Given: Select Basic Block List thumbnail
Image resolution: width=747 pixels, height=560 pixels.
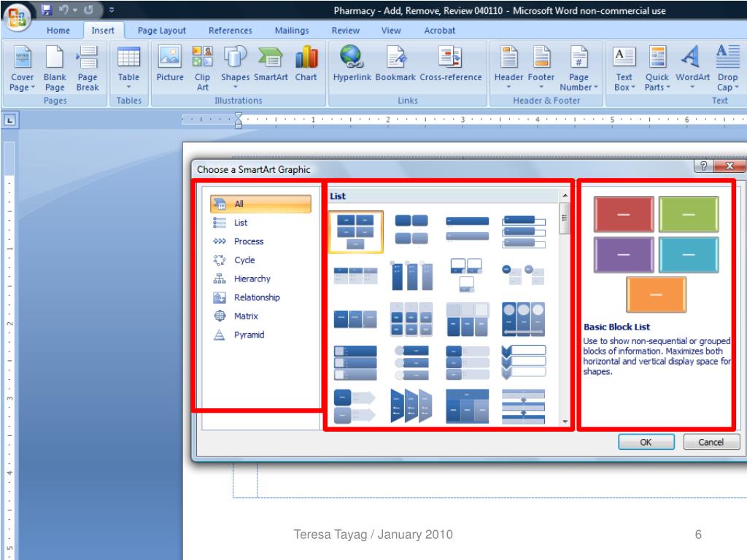Looking at the screenshot, I should (355, 231).
